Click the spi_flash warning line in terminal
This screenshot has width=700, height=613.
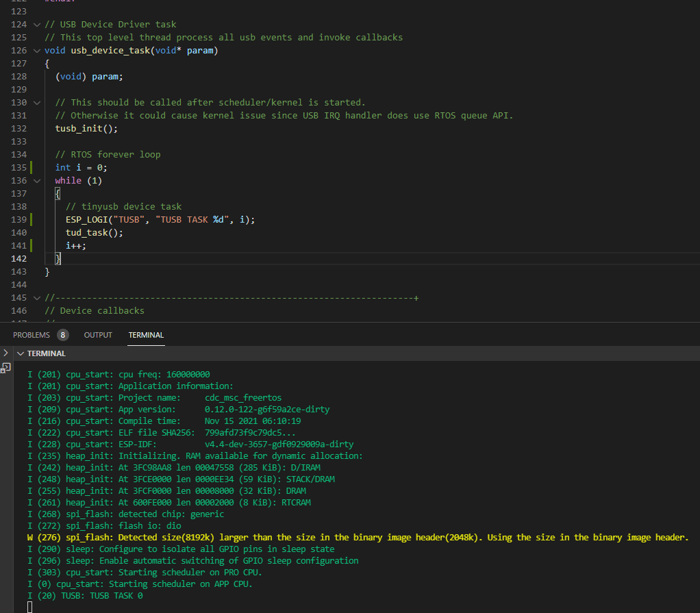pos(358,538)
